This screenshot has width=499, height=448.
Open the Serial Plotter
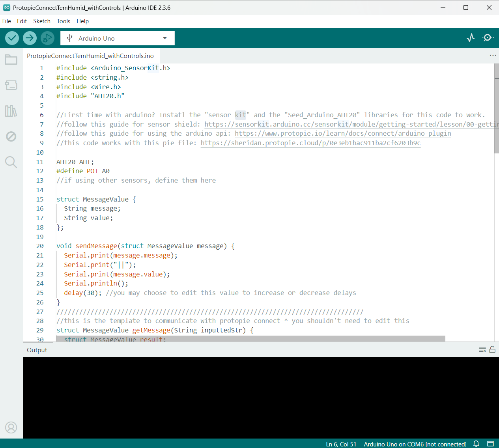[x=471, y=38]
